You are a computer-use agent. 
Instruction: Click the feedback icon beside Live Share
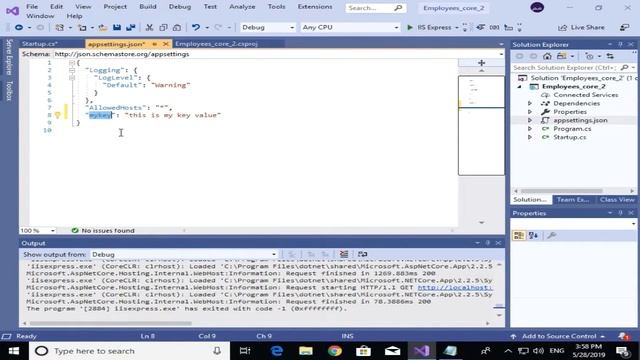[x=624, y=27]
